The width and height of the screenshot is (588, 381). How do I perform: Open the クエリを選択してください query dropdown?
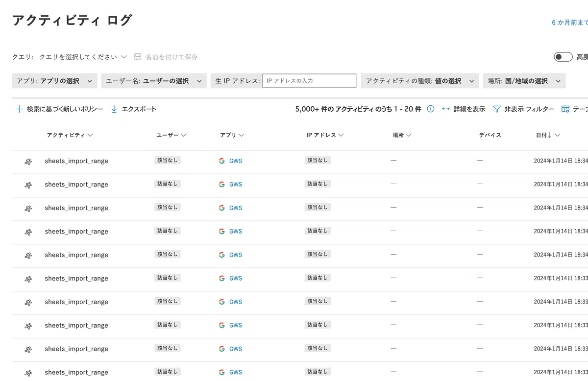pos(83,57)
